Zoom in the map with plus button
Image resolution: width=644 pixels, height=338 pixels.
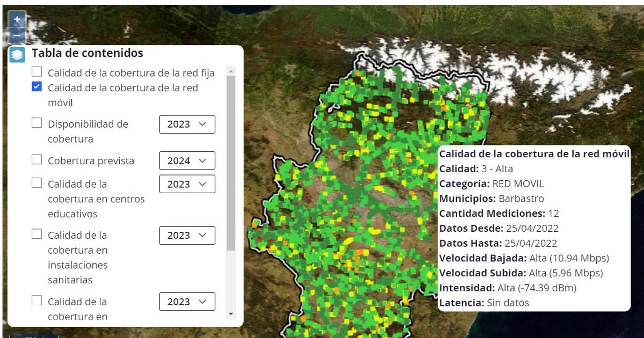[x=17, y=19]
